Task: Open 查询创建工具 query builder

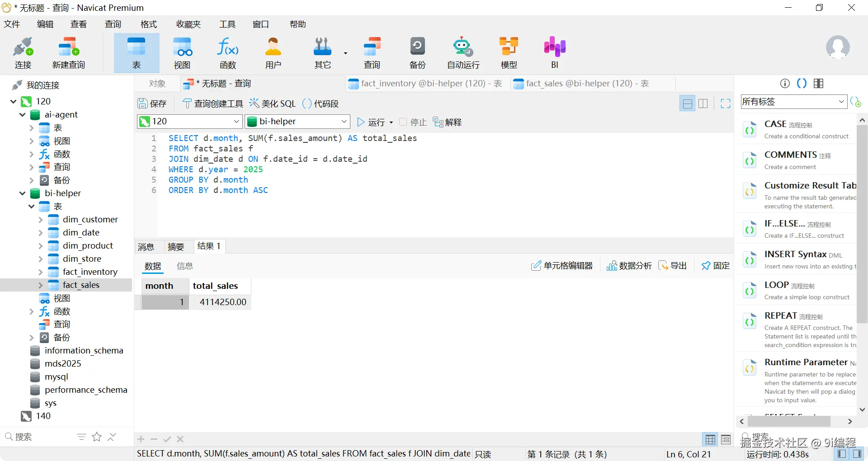Action: (212, 103)
